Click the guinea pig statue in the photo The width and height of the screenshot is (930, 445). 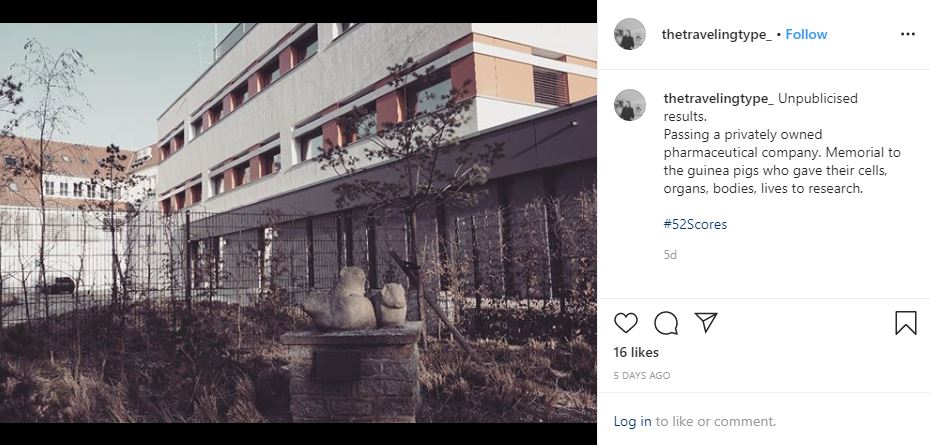tap(356, 298)
